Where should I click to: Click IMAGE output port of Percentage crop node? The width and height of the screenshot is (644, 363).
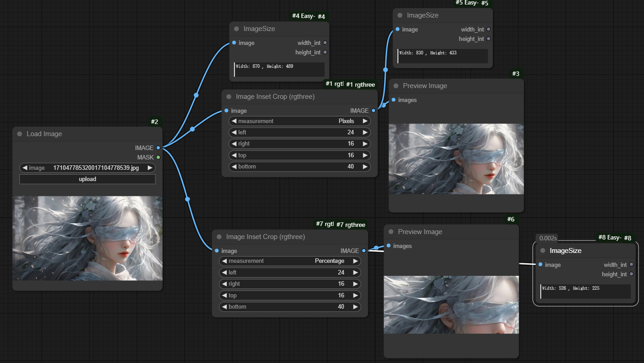coord(364,251)
